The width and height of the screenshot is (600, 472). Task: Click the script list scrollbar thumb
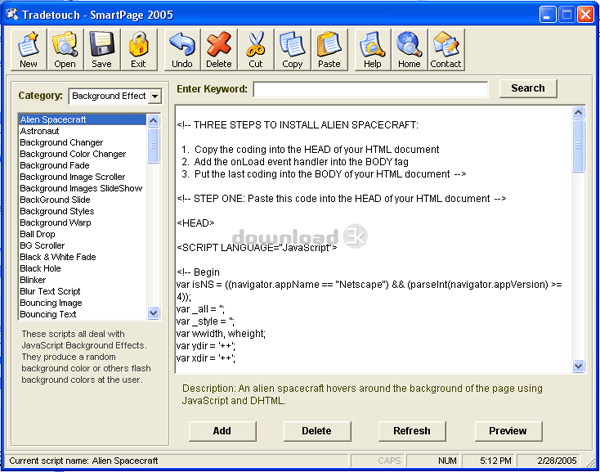(x=153, y=146)
